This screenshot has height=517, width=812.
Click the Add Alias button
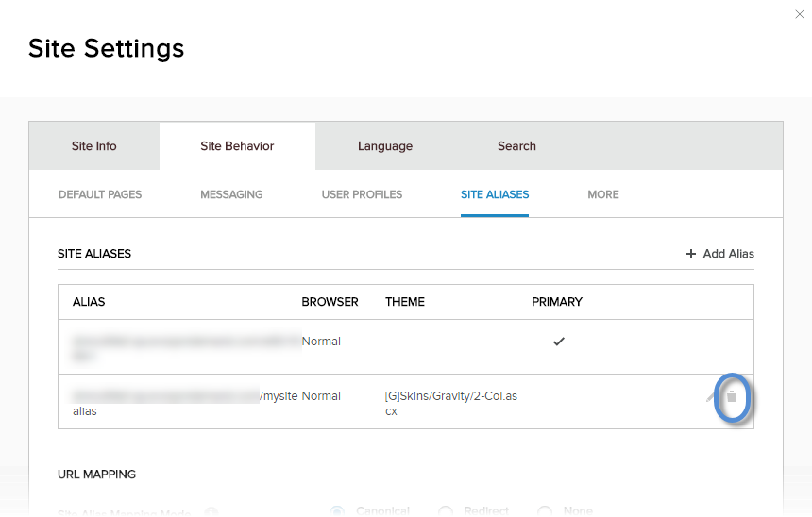point(719,254)
